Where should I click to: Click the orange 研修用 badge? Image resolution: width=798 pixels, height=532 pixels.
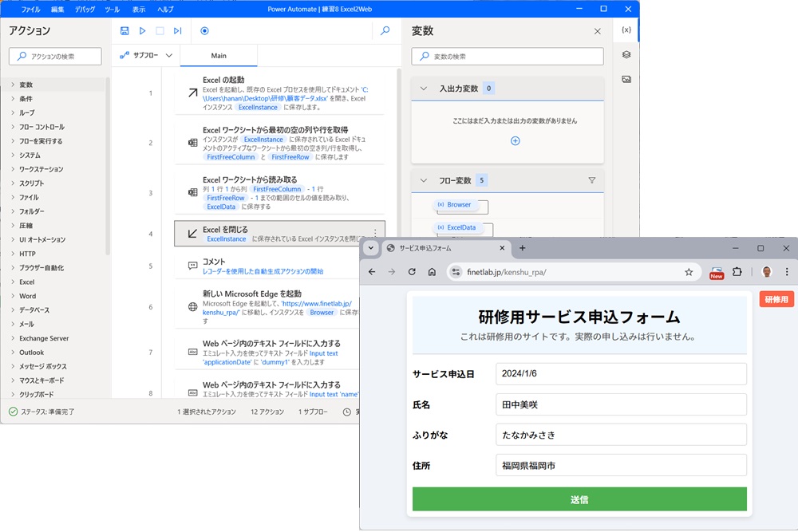pyautogui.click(x=776, y=300)
